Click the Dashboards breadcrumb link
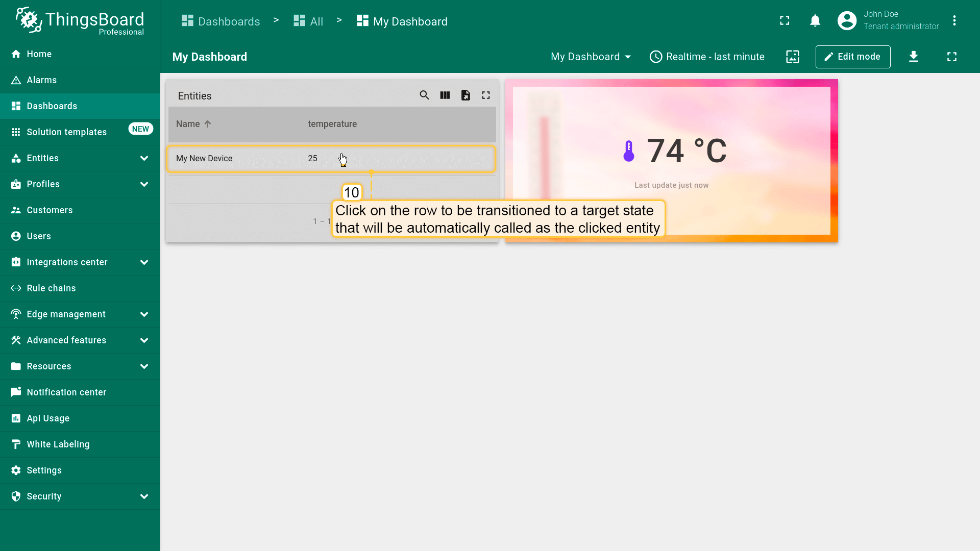This screenshot has width=980, height=551. (221, 21)
